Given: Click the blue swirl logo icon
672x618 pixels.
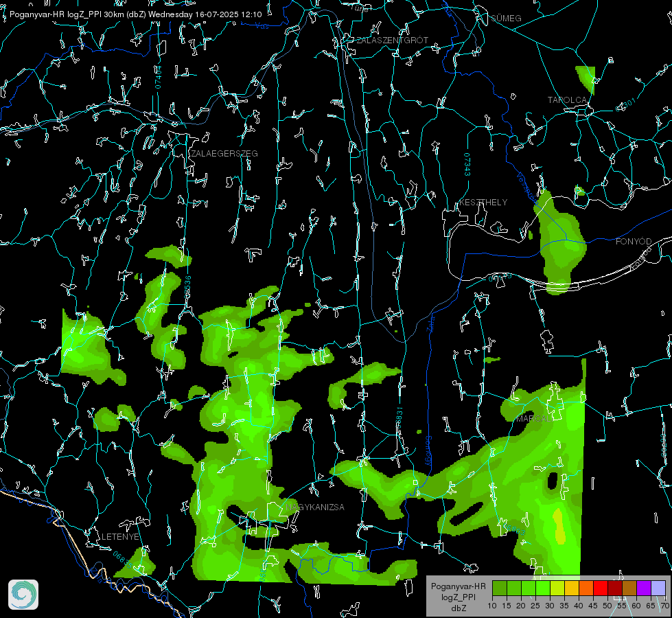Looking at the screenshot, I should click(x=23, y=595).
